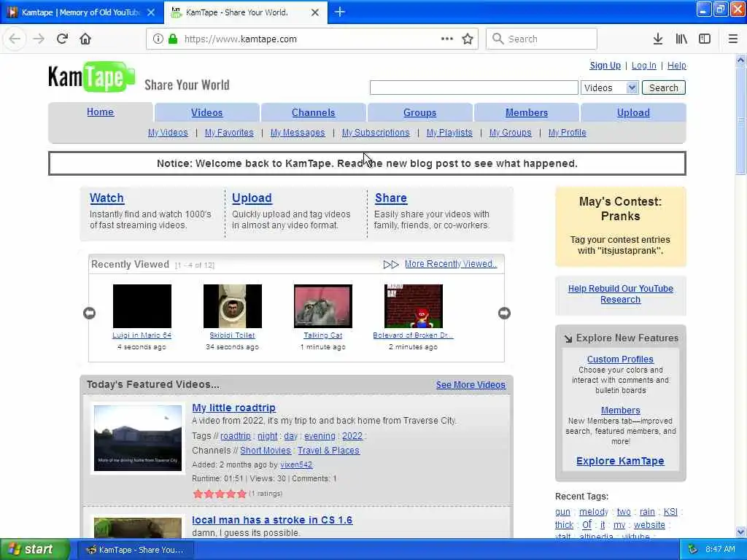Open the Home navigation tab
The image size is (747, 560).
pyautogui.click(x=100, y=112)
